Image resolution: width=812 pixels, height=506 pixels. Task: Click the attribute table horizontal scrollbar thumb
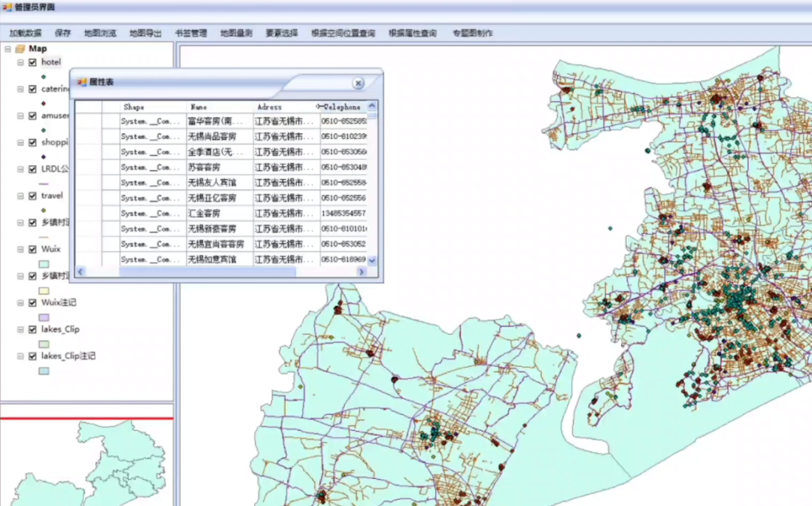[x=208, y=271]
